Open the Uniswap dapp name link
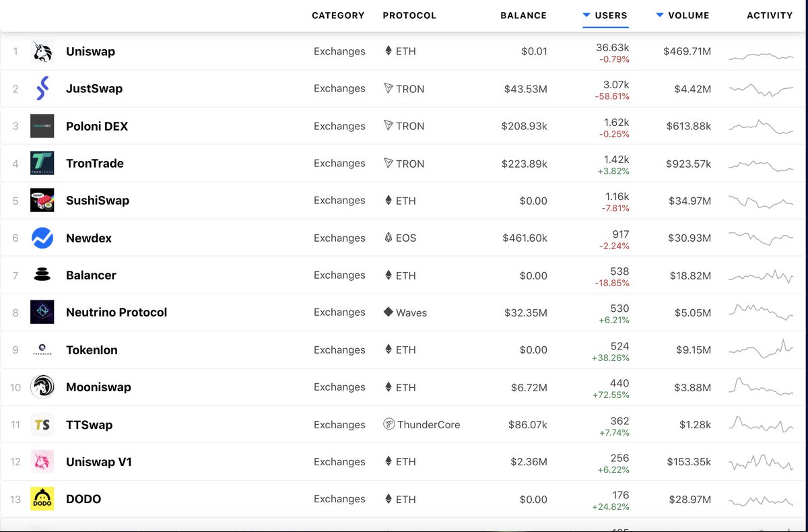The image size is (808, 532). [x=90, y=51]
